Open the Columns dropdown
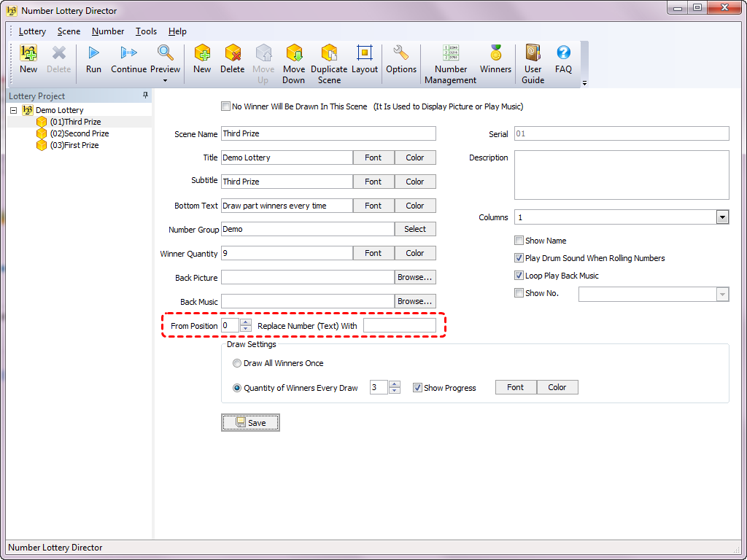Viewport: 747px width, 560px height. click(x=722, y=217)
